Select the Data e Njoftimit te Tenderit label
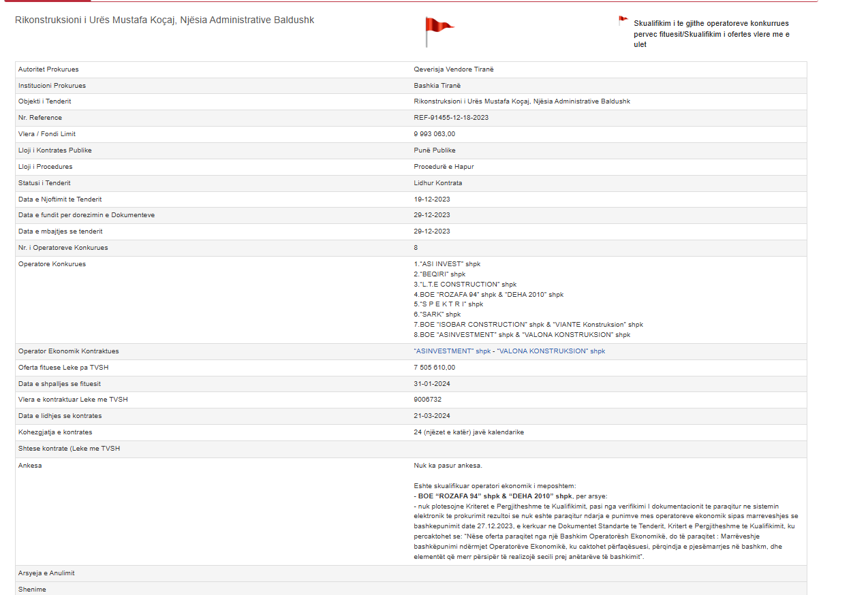The width and height of the screenshot is (868, 595). (60, 199)
